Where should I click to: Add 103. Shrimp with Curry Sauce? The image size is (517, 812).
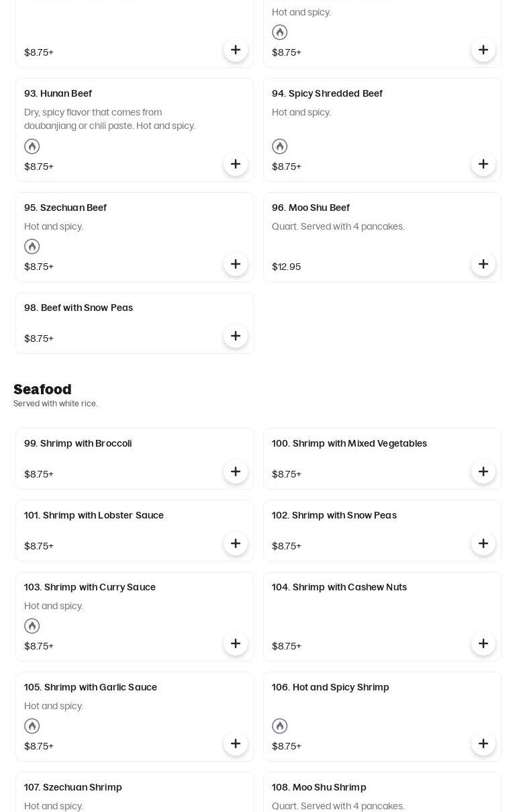tap(236, 643)
